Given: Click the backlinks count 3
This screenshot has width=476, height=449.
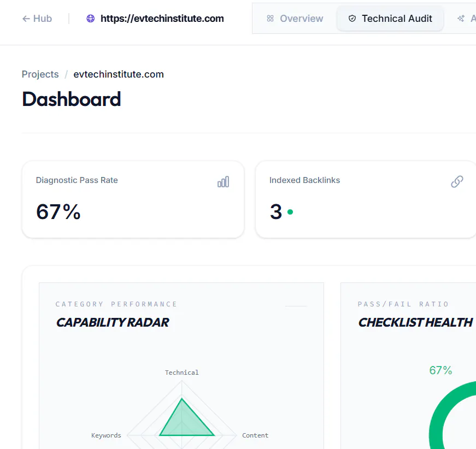Looking at the screenshot, I should coord(276,211).
